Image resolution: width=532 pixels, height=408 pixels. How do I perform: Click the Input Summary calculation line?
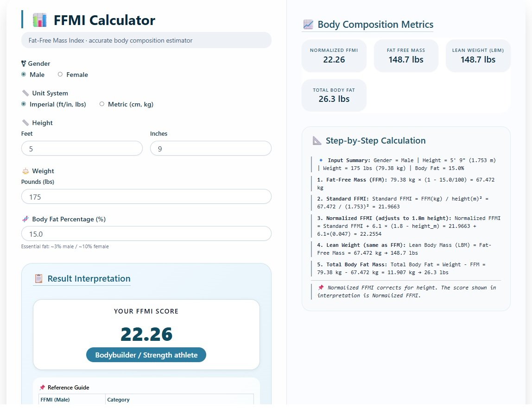pos(406,164)
